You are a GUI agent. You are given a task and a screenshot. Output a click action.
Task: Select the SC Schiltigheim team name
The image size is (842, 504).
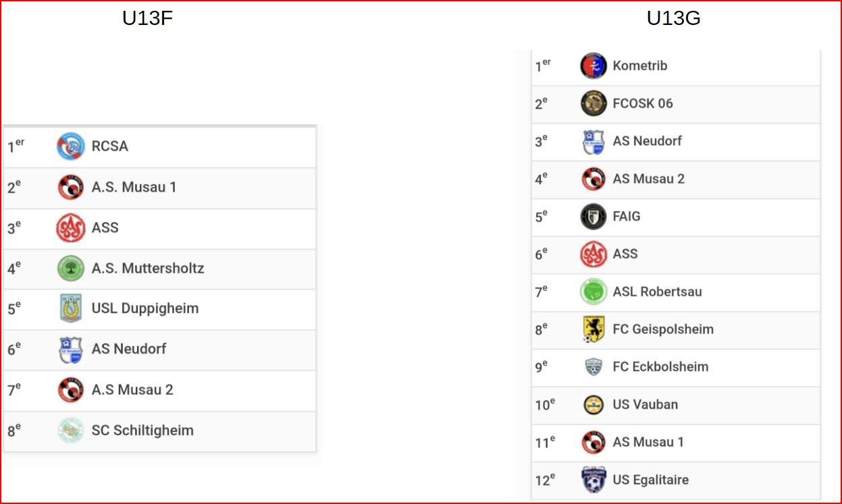[142, 430]
